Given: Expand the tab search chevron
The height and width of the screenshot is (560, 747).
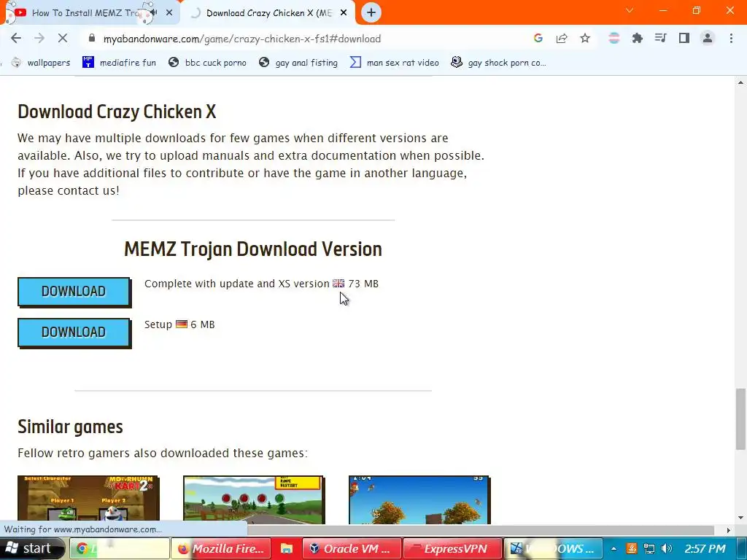Looking at the screenshot, I should [630, 10].
